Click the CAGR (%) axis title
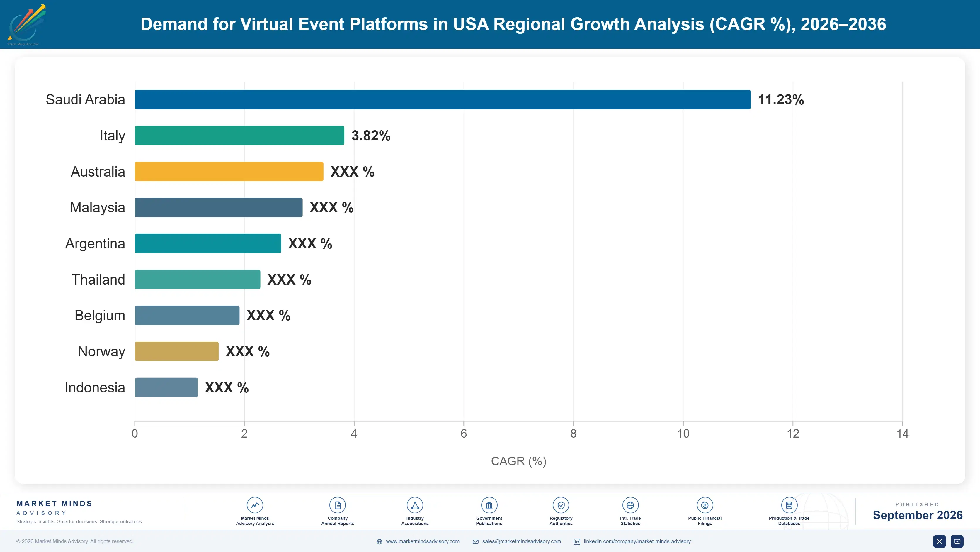Screen dimensions: 980x552 [x=518, y=461]
